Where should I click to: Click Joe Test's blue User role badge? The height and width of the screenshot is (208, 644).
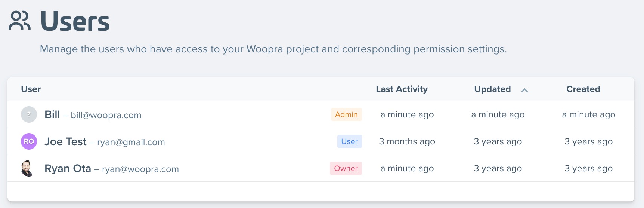(349, 141)
